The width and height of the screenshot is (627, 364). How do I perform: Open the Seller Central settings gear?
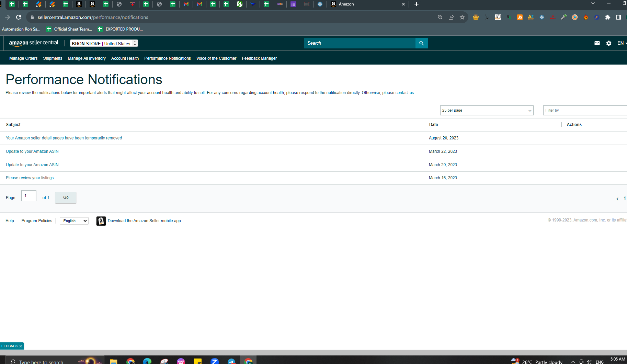[609, 43]
